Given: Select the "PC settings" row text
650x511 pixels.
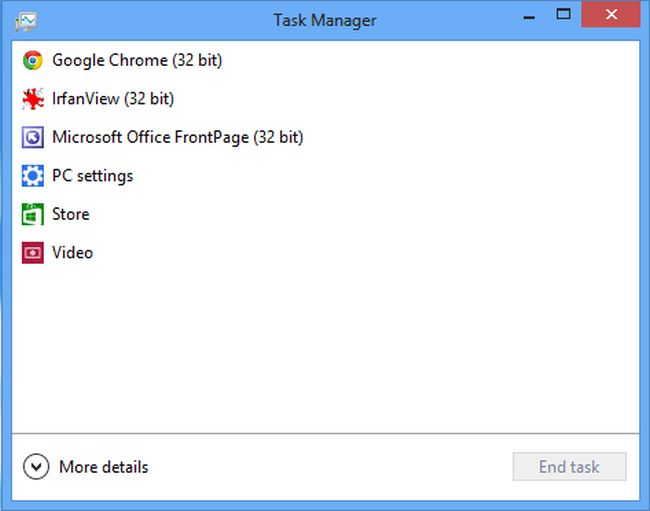Looking at the screenshot, I should pos(93,176).
